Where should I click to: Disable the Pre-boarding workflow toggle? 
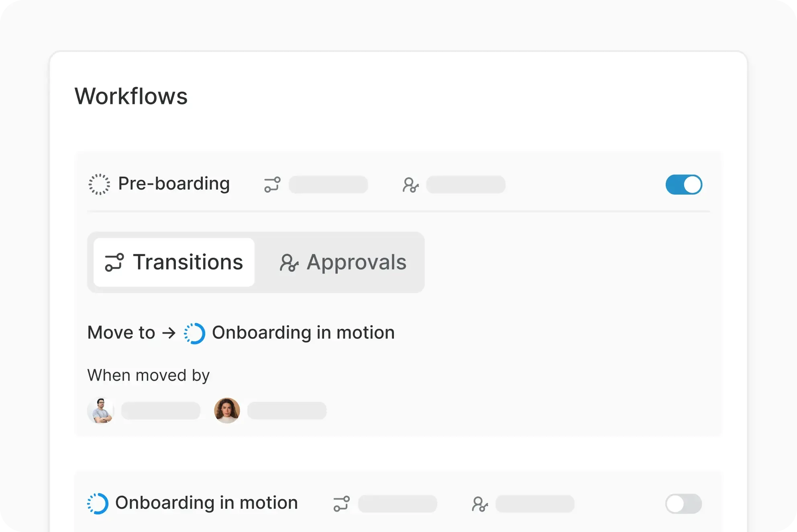click(x=683, y=184)
